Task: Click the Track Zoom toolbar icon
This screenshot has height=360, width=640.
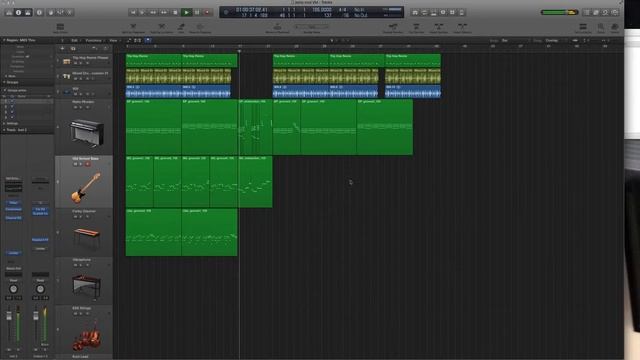Action: (60, 28)
